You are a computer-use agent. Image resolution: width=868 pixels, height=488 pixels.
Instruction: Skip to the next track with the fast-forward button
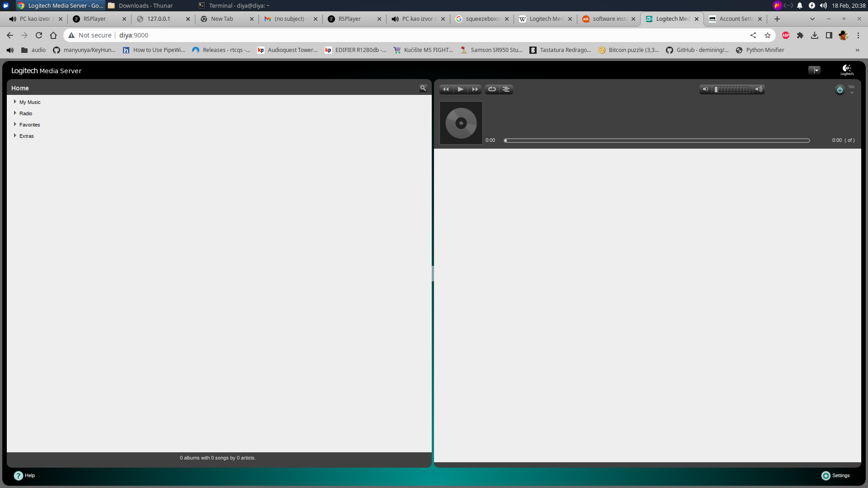pos(475,89)
